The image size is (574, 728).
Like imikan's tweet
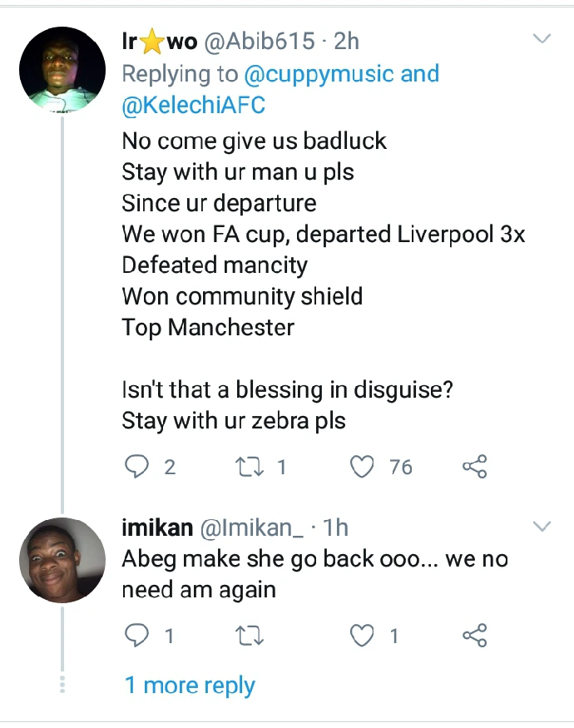(364, 636)
